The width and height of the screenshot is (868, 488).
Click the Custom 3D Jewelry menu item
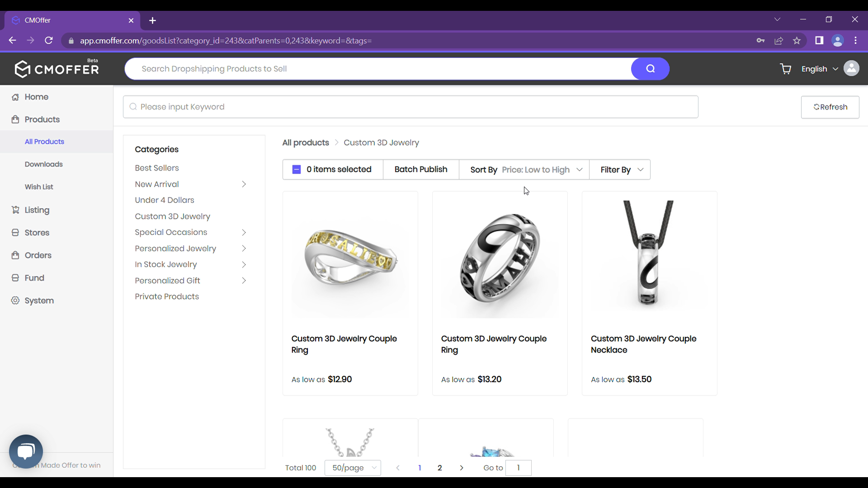tap(173, 216)
